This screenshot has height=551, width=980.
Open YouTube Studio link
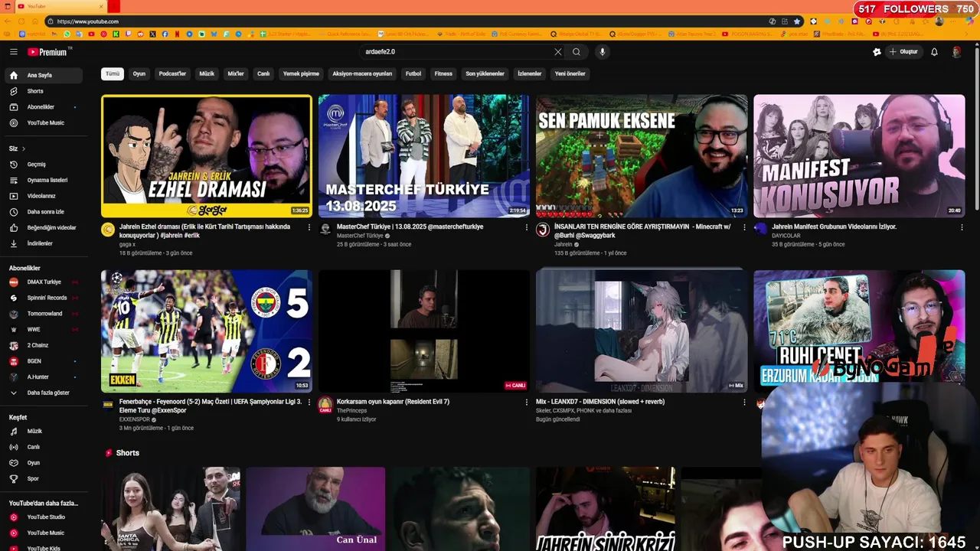pyautogui.click(x=43, y=517)
